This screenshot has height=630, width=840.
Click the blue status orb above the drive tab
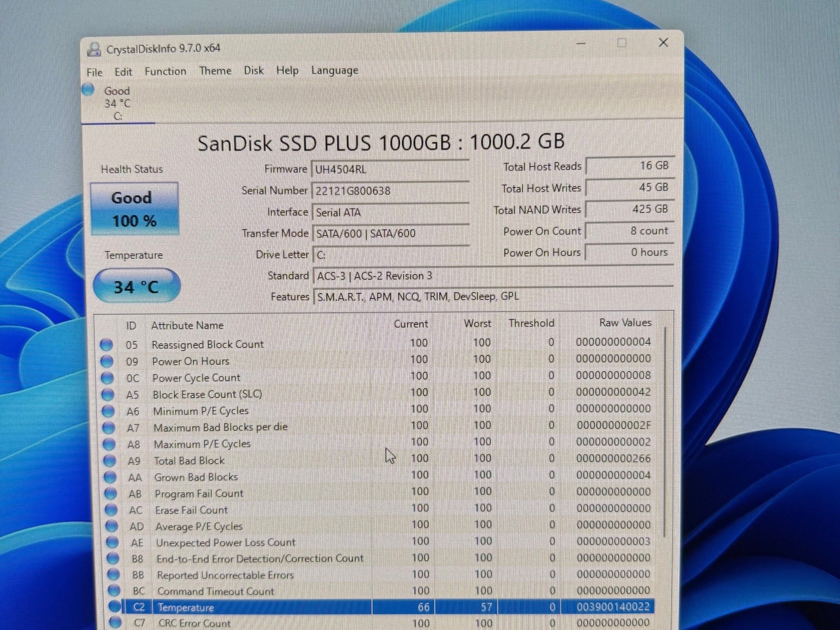tap(88, 89)
